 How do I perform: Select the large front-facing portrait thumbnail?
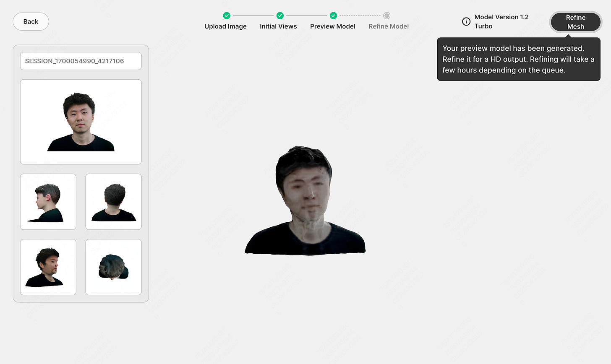tap(81, 122)
